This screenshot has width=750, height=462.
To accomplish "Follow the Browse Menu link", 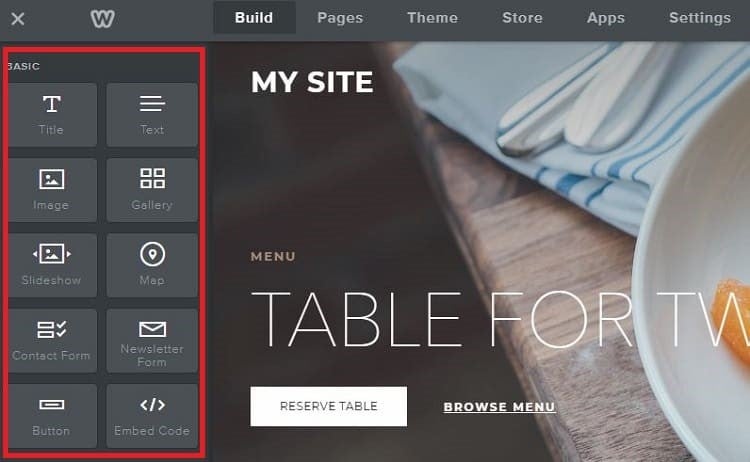I will pyautogui.click(x=499, y=407).
